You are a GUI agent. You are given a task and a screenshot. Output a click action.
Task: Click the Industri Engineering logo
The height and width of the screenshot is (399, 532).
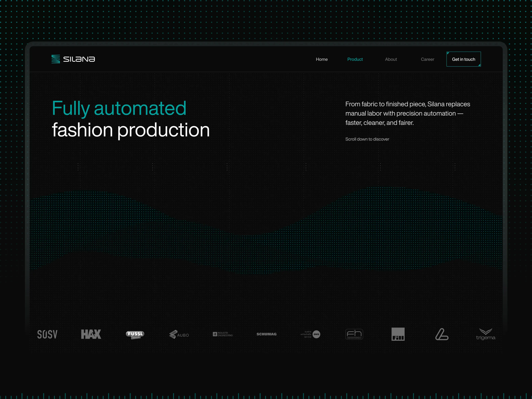[223, 334]
